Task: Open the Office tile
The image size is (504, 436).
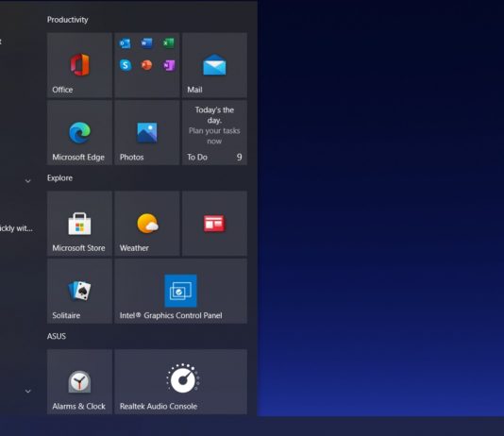Action: (79, 65)
